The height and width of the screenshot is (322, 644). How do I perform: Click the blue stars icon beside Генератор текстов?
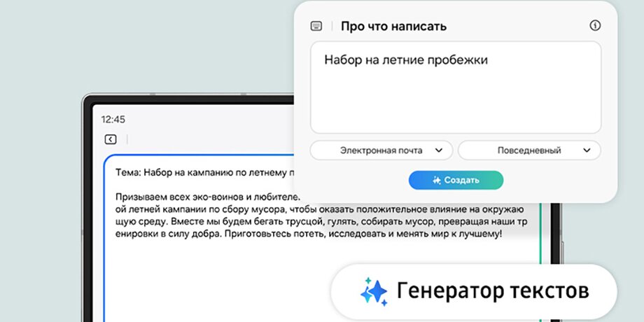click(x=373, y=290)
